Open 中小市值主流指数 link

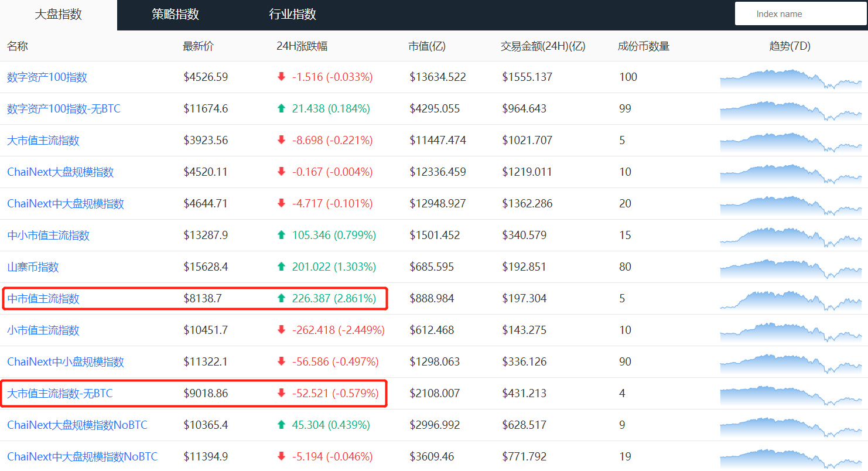pyautogui.click(x=48, y=235)
